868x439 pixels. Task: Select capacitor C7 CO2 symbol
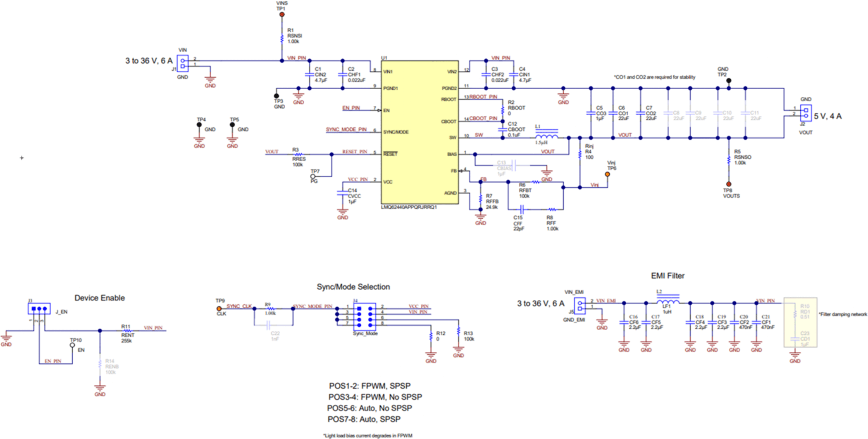(x=641, y=113)
